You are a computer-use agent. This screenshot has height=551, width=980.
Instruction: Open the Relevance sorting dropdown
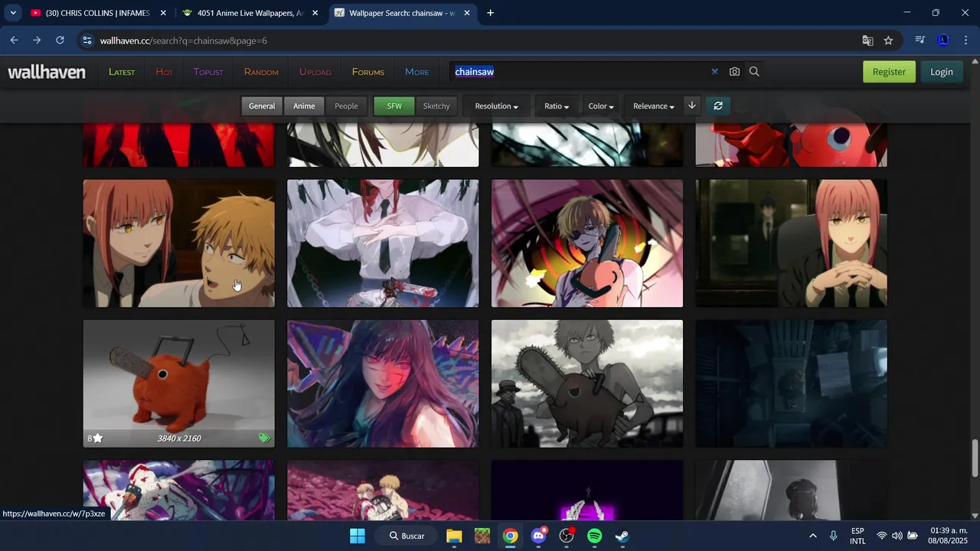click(653, 106)
